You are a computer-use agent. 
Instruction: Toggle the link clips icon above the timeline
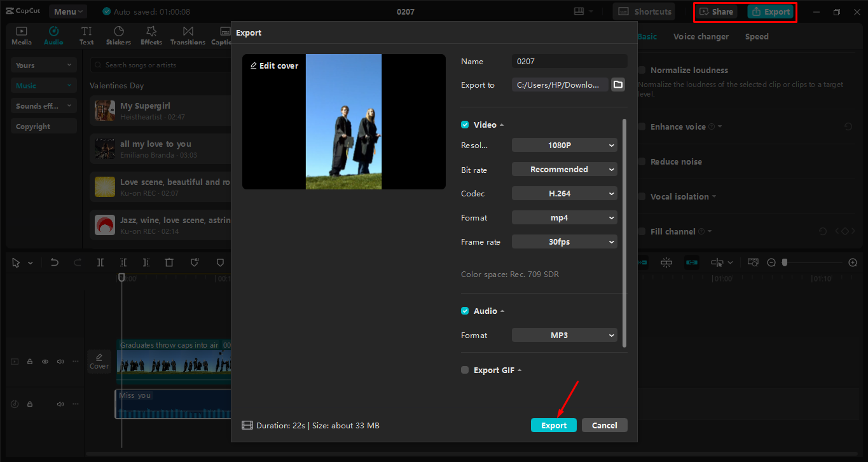pos(691,262)
